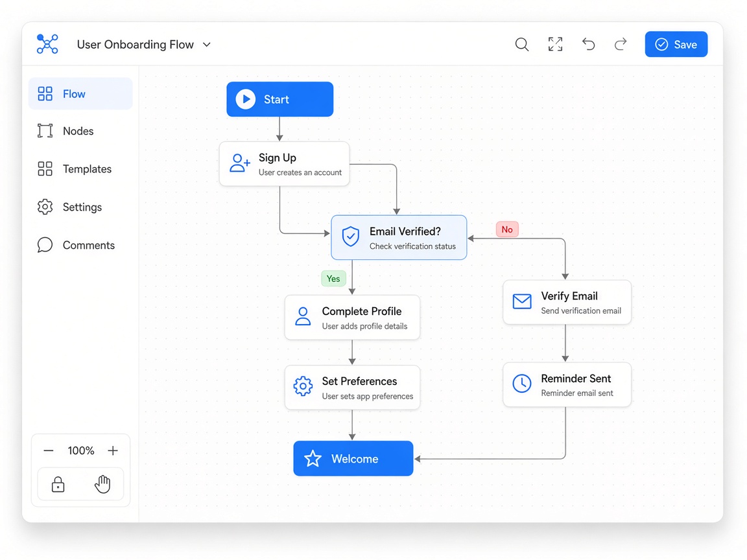The height and width of the screenshot is (560, 747).
Task: Click the add-user icon in Sign Up node
Action: click(240, 163)
